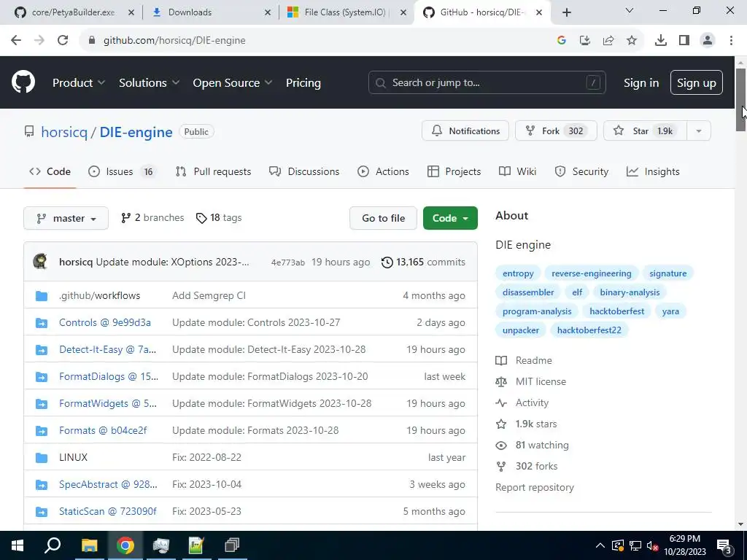Viewport: 747px width, 560px height.
Task: Click the page vertical scrollbar thumb
Action: click(x=741, y=99)
